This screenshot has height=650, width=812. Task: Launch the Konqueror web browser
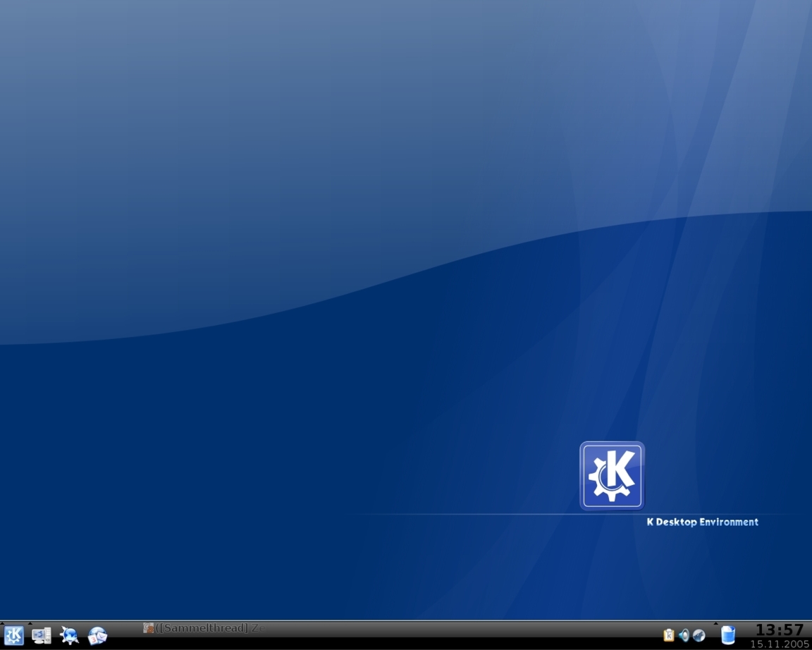click(x=69, y=635)
